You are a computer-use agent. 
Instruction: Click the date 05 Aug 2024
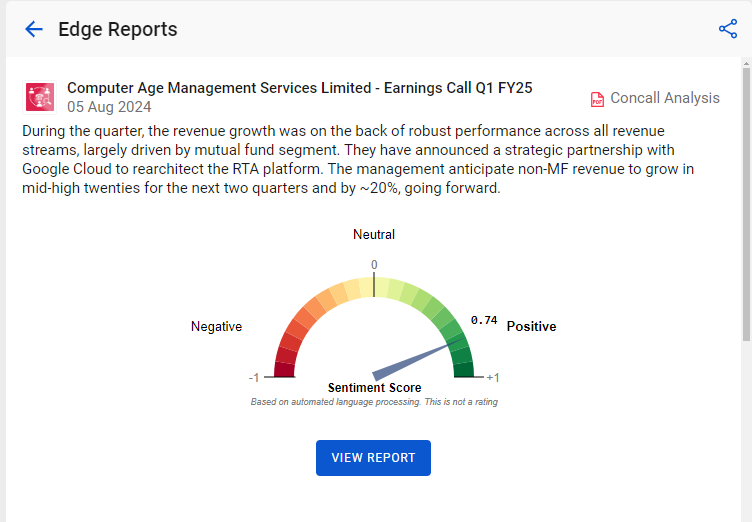tap(109, 107)
